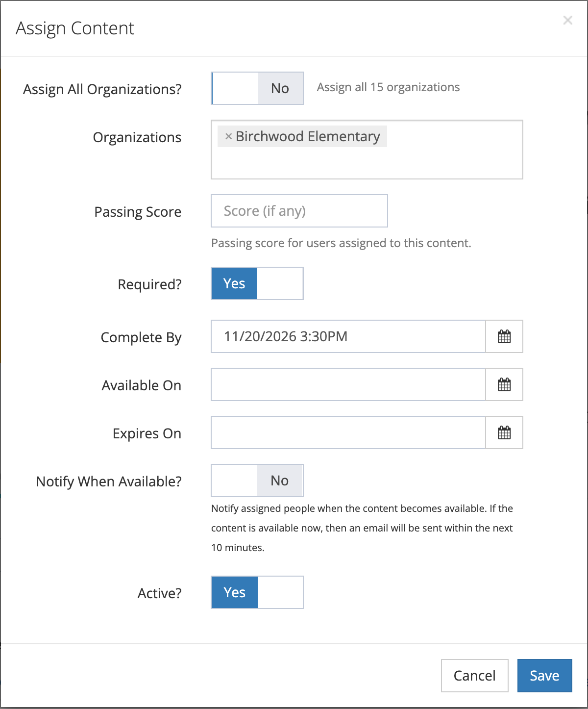Click the Available On date field
The height and width of the screenshot is (709, 588).
click(348, 384)
